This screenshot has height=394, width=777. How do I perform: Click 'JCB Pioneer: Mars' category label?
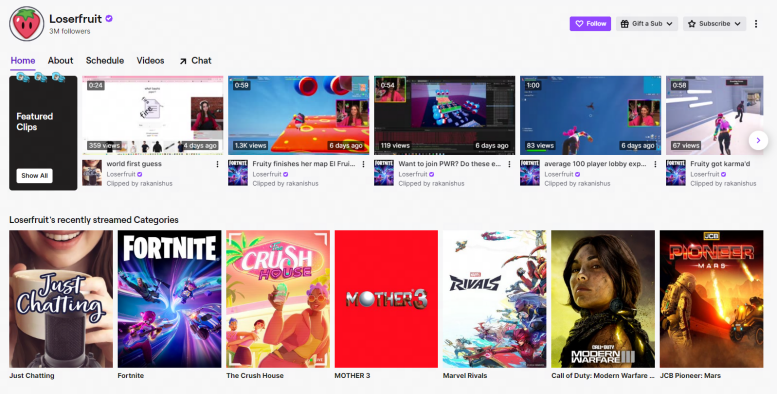690,376
